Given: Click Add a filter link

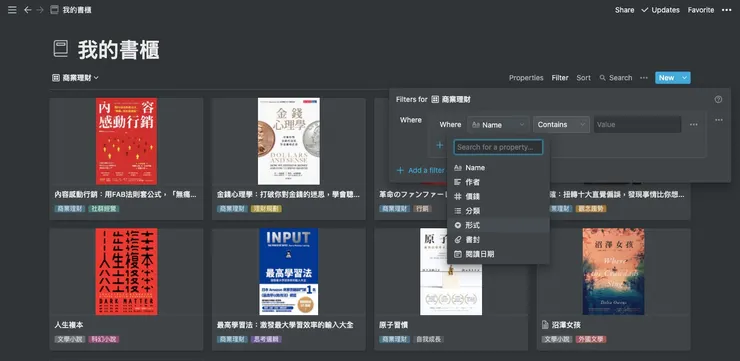Looking at the screenshot, I should coord(420,170).
